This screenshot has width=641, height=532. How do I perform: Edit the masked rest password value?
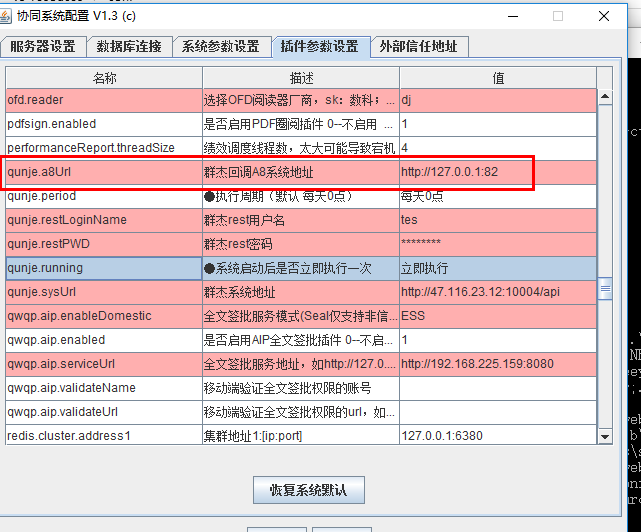pos(498,245)
